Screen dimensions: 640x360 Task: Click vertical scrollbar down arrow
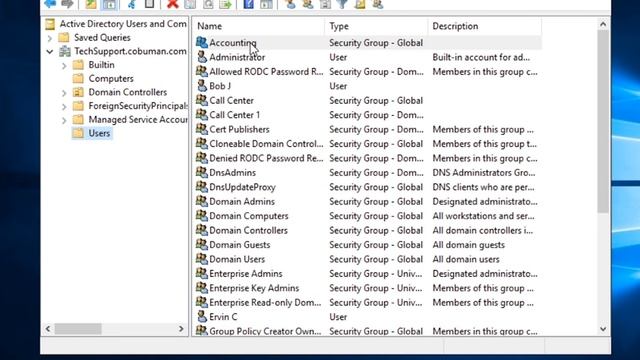[x=603, y=329]
